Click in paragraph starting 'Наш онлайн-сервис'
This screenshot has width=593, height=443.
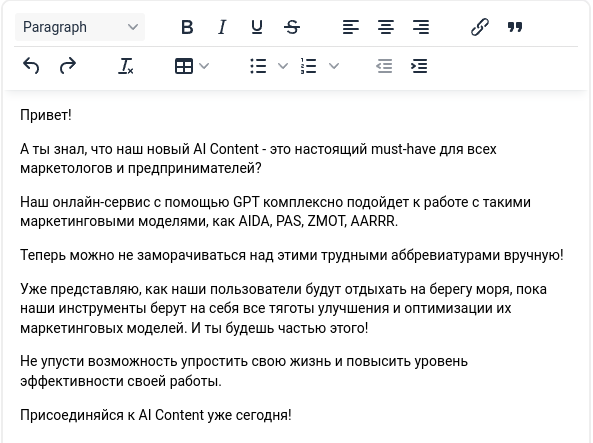[x=275, y=211]
